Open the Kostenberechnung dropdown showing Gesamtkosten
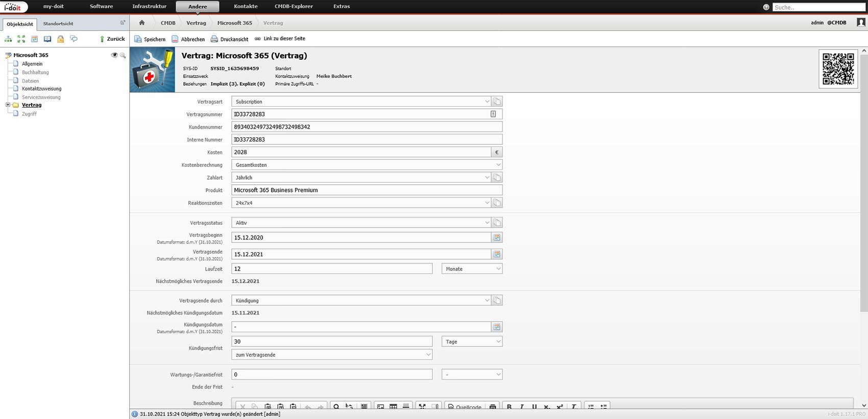 (367, 165)
